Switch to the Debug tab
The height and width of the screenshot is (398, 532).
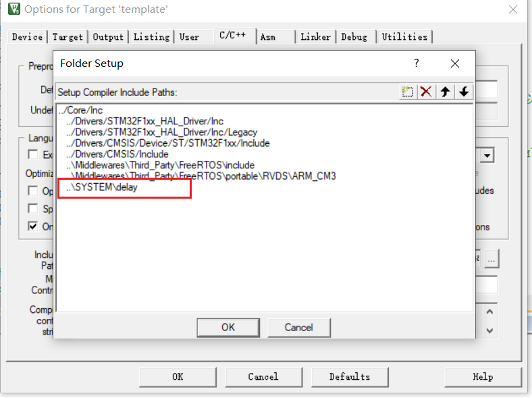click(354, 36)
